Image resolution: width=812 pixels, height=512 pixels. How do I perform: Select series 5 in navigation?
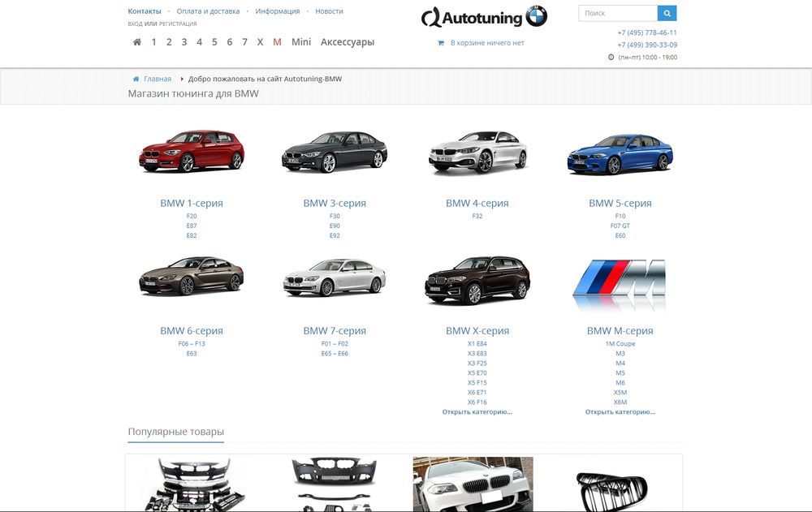(x=214, y=42)
